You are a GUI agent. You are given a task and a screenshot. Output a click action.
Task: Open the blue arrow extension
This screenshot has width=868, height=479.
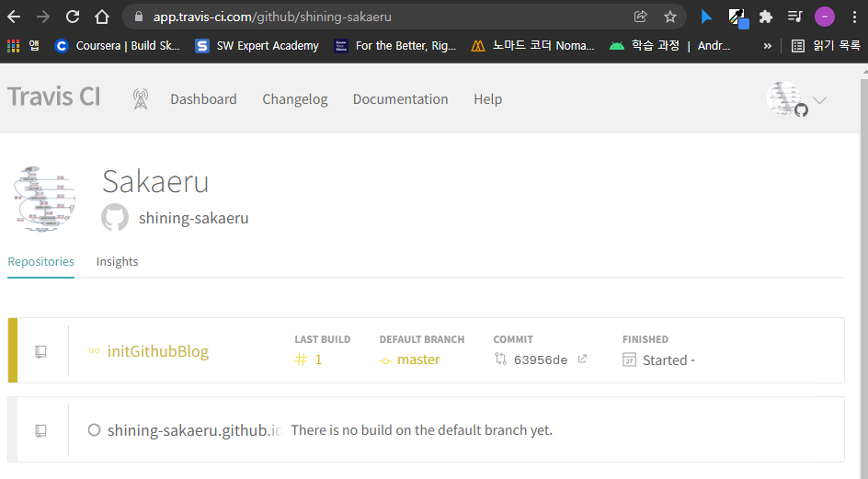pyautogui.click(x=706, y=17)
